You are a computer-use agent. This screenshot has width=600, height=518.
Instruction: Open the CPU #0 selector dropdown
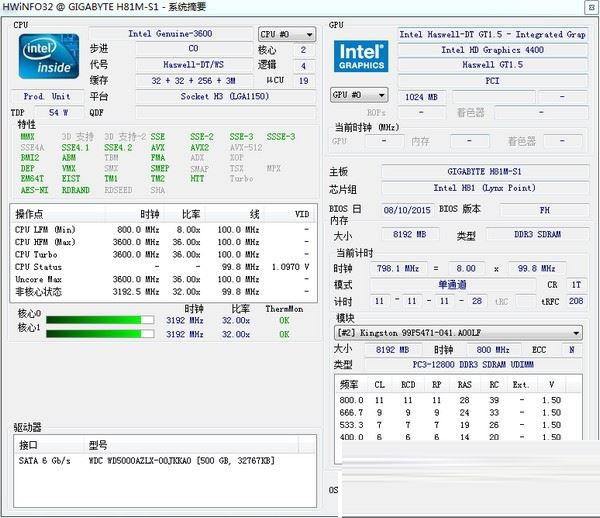[x=287, y=35]
